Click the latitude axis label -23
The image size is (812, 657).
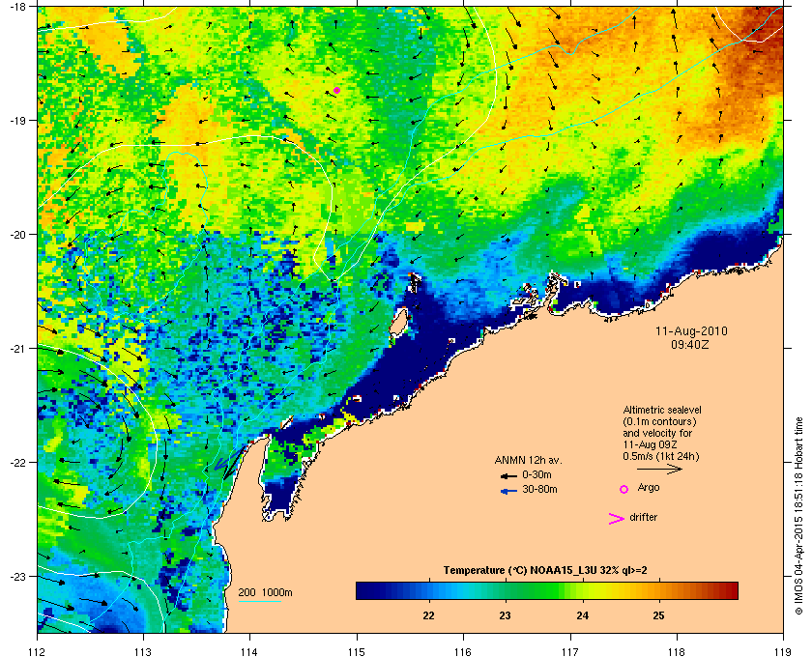16,576
